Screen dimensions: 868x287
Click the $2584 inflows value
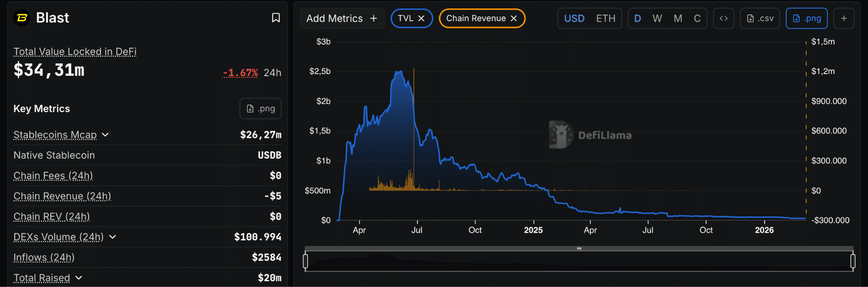point(267,257)
